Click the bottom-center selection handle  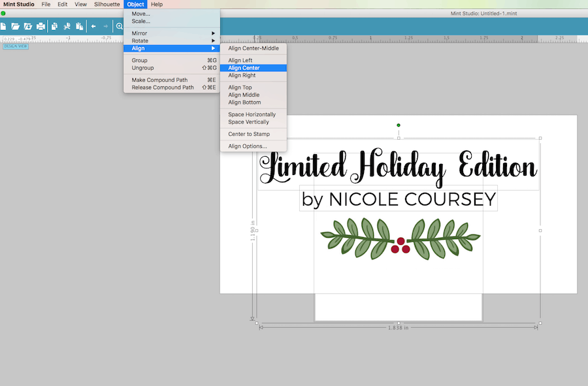(399, 323)
